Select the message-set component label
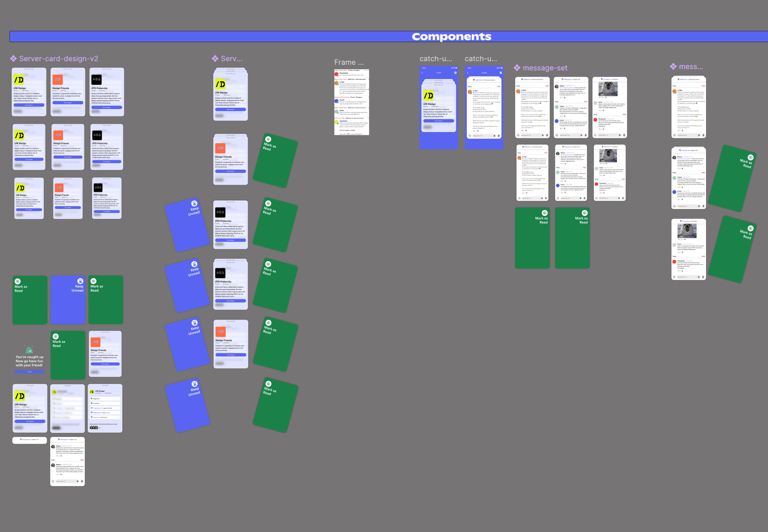This screenshot has width=768, height=532. click(545, 68)
